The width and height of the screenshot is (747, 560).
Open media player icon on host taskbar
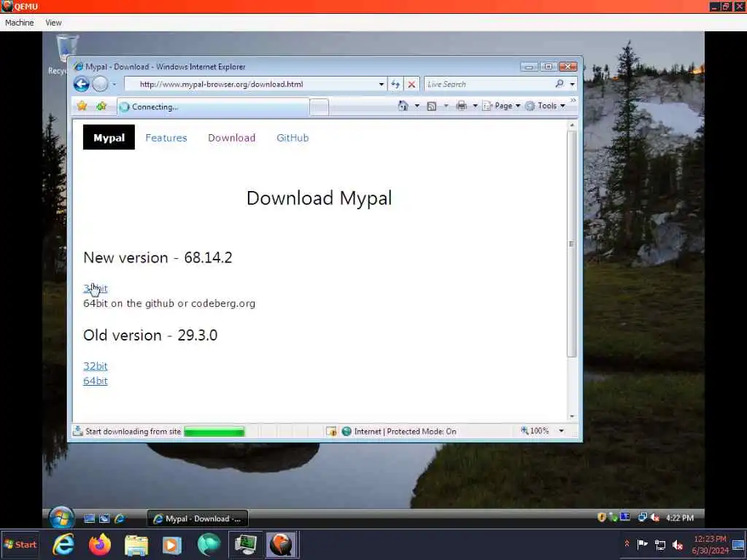tap(172, 545)
